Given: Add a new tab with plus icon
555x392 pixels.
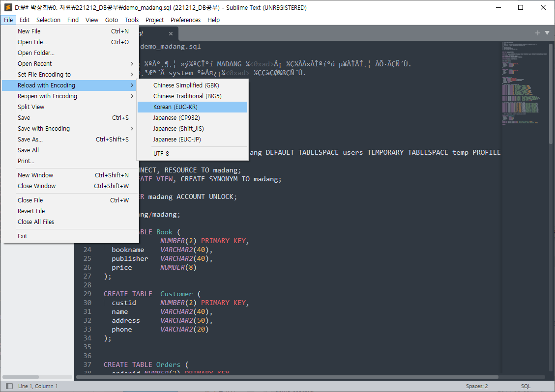Looking at the screenshot, I should [538, 32].
